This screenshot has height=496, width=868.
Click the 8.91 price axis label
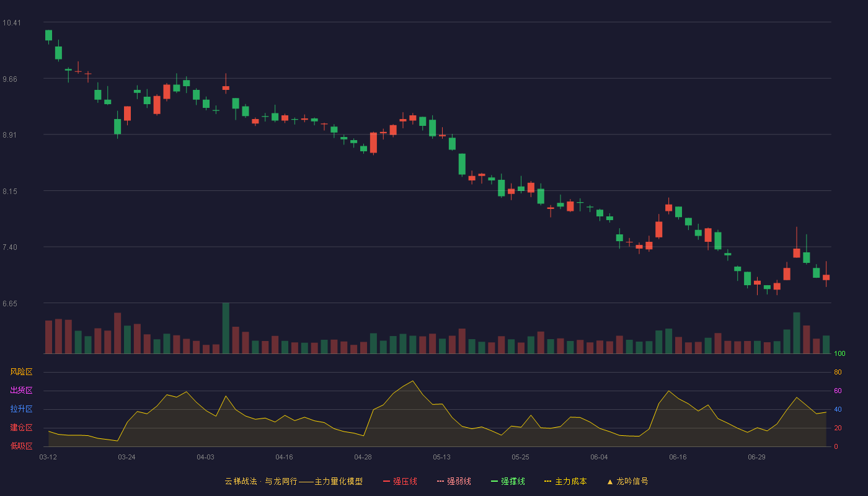coord(11,135)
